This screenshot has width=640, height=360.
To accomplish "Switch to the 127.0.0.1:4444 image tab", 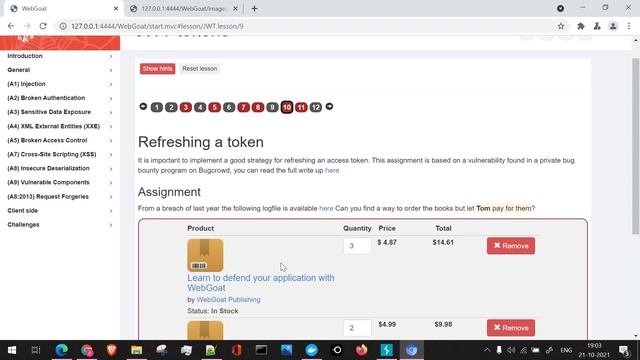I will [183, 9].
